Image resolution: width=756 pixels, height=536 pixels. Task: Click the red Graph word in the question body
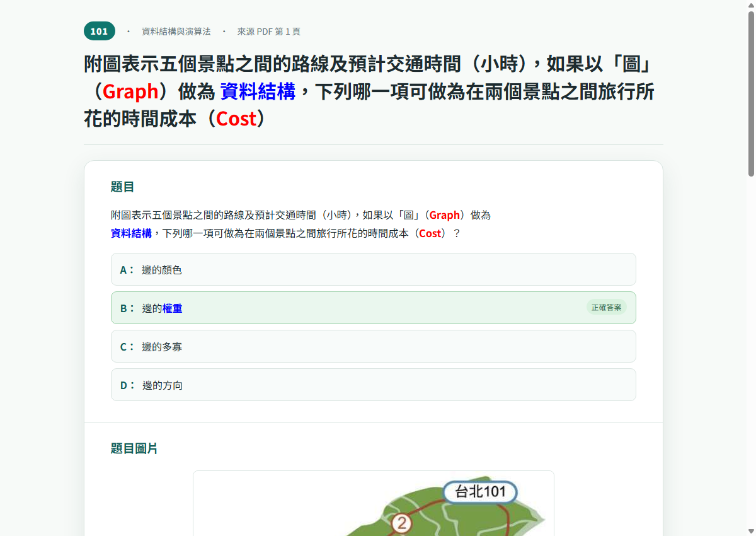click(445, 215)
